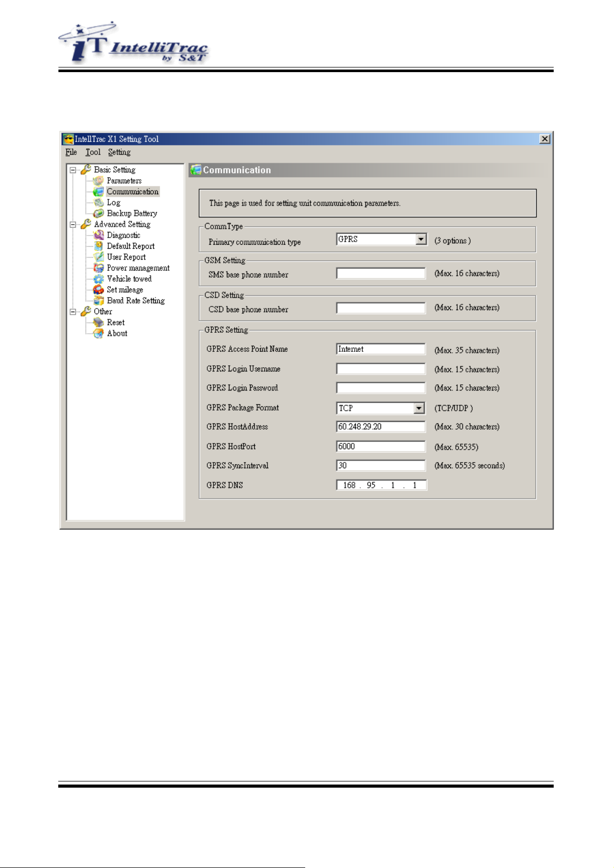614x868 pixels.
Task: Click the SMS base phone number field
Action: click(381, 274)
